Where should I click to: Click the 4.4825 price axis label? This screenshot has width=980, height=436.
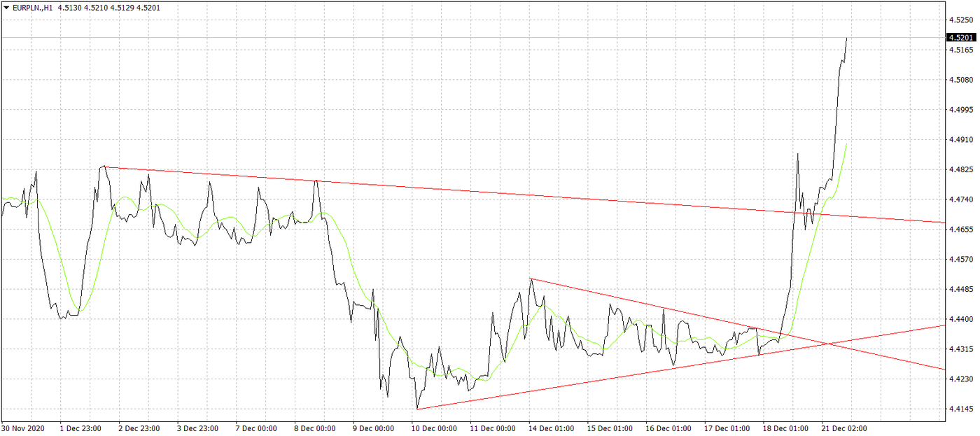pos(960,169)
